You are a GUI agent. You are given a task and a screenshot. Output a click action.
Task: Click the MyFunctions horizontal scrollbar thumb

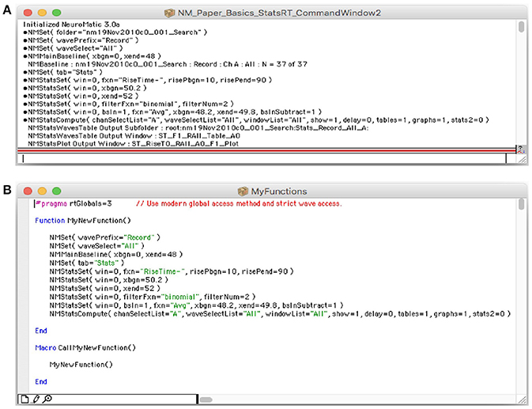pos(206,400)
